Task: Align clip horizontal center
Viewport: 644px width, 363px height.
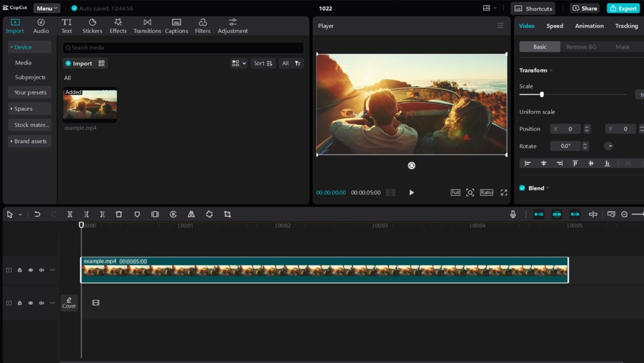Action: (x=543, y=163)
